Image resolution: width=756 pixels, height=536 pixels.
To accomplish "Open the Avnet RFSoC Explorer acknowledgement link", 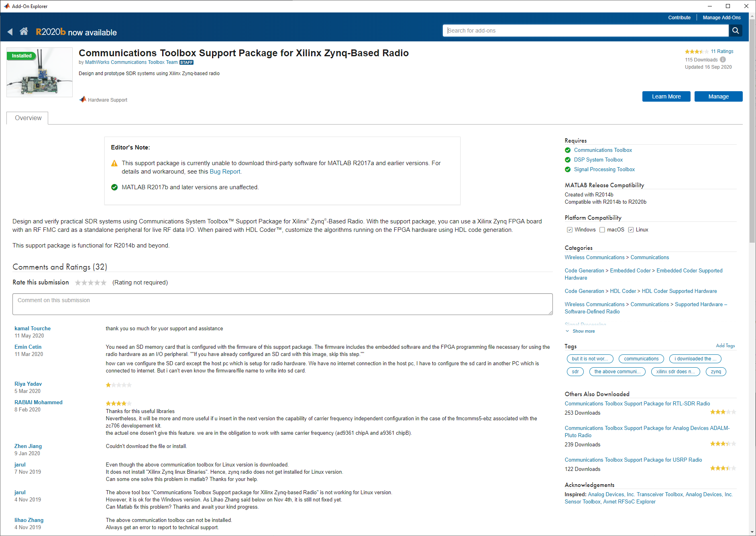I will pyautogui.click(x=629, y=501).
